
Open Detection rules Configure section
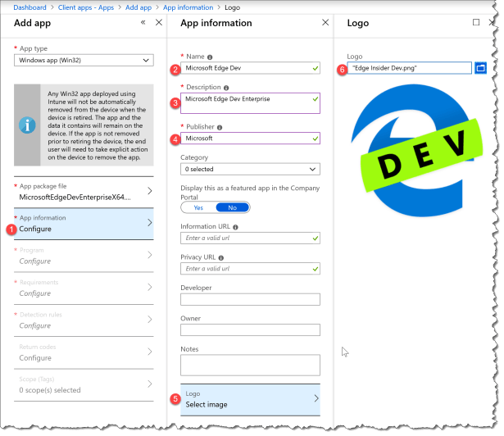[84, 320]
